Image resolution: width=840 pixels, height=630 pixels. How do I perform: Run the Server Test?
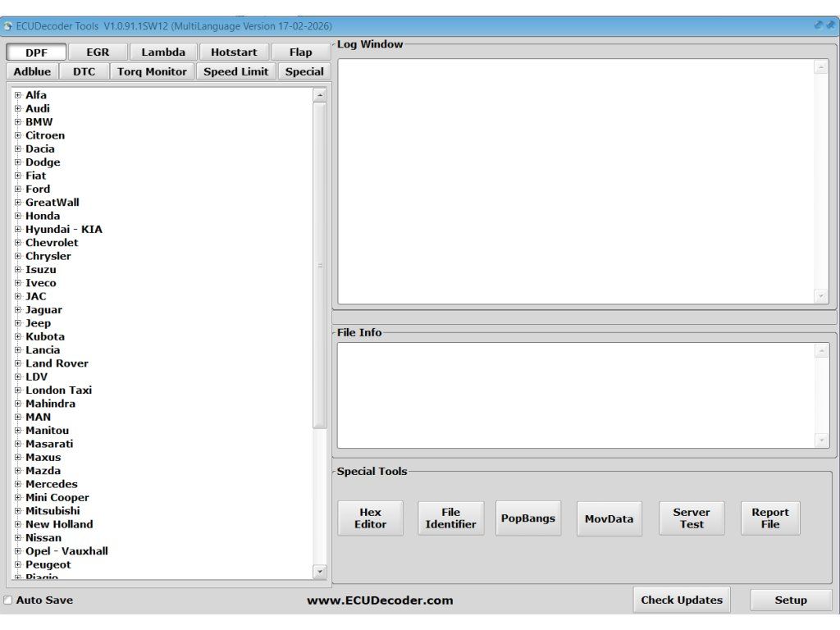coord(691,518)
